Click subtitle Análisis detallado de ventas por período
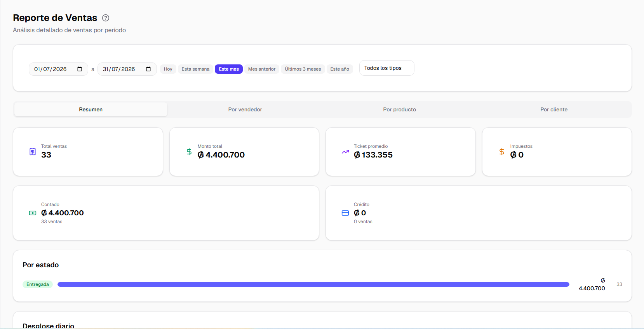This screenshot has width=644, height=329. click(70, 30)
